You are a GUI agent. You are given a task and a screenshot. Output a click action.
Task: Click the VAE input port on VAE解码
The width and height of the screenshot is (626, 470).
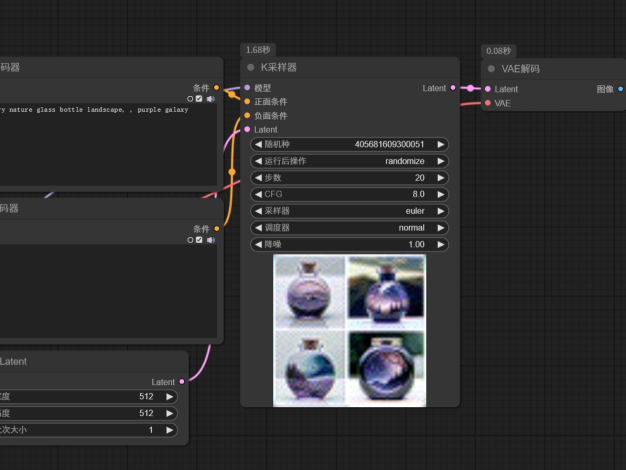(488, 103)
